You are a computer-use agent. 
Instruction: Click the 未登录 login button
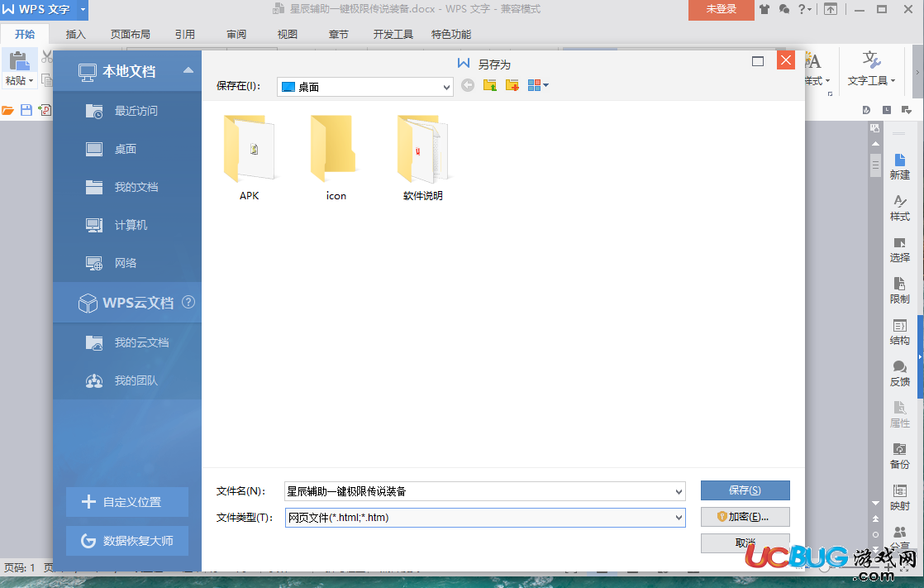click(x=722, y=9)
